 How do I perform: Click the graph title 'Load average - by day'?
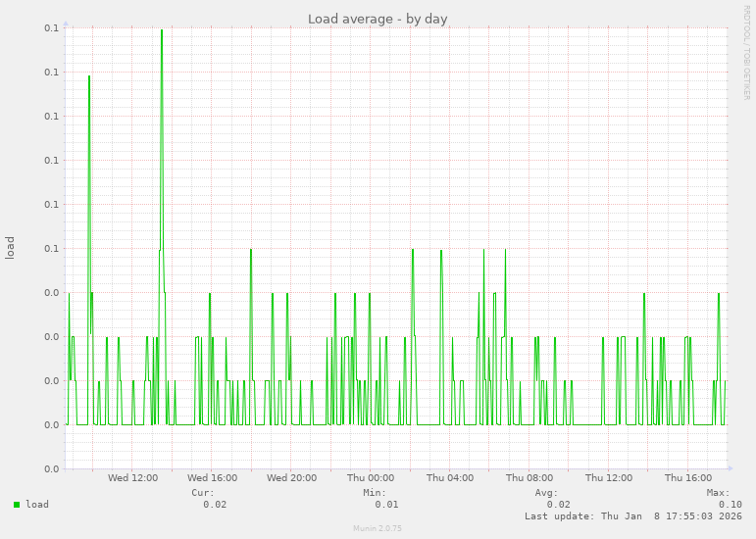378,20
